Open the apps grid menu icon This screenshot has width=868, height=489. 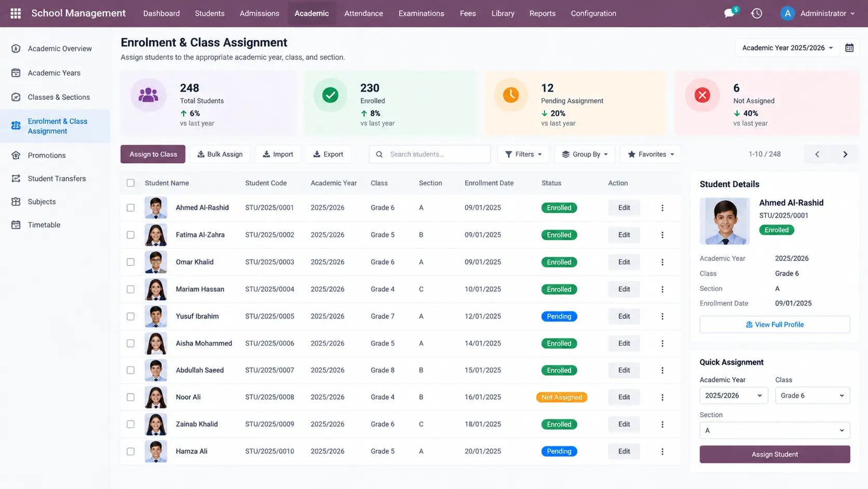(16, 14)
